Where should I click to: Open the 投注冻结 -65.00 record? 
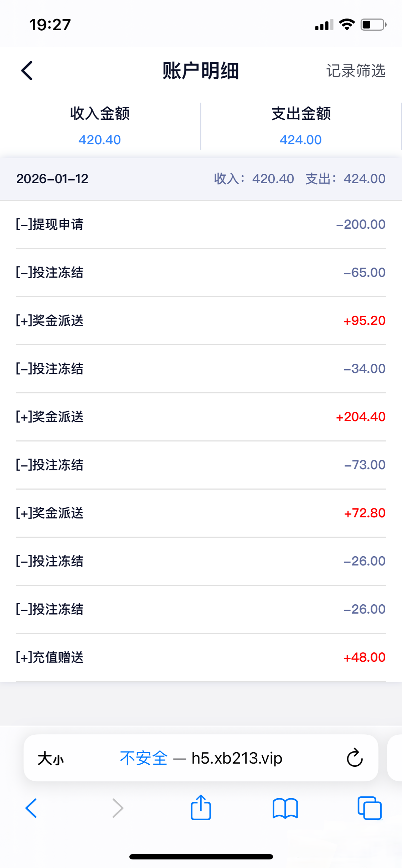click(201, 273)
